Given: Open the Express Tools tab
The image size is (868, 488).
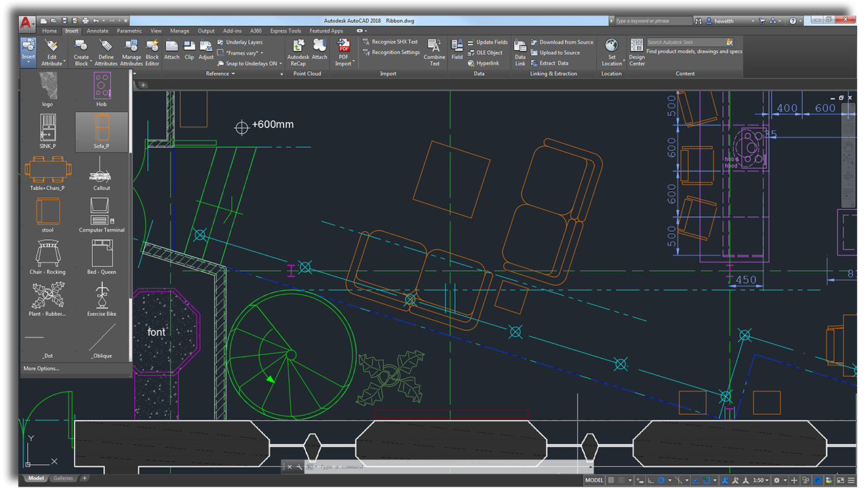Looking at the screenshot, I should 285,30.
